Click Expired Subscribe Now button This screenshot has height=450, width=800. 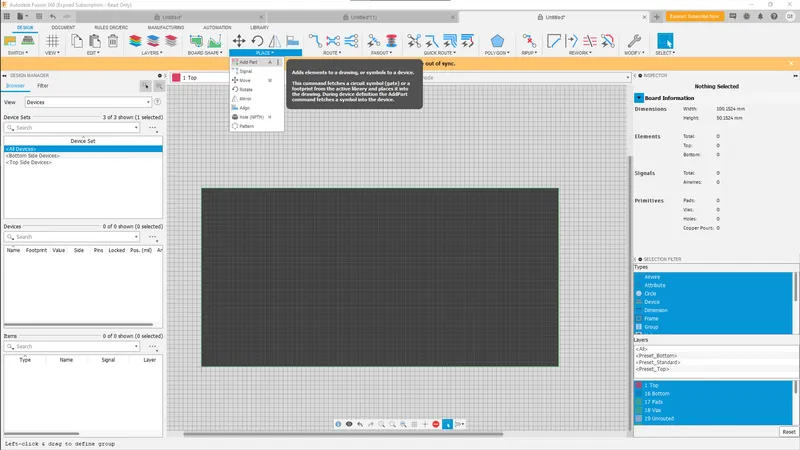pyautogui.click(x=694, y=16)
